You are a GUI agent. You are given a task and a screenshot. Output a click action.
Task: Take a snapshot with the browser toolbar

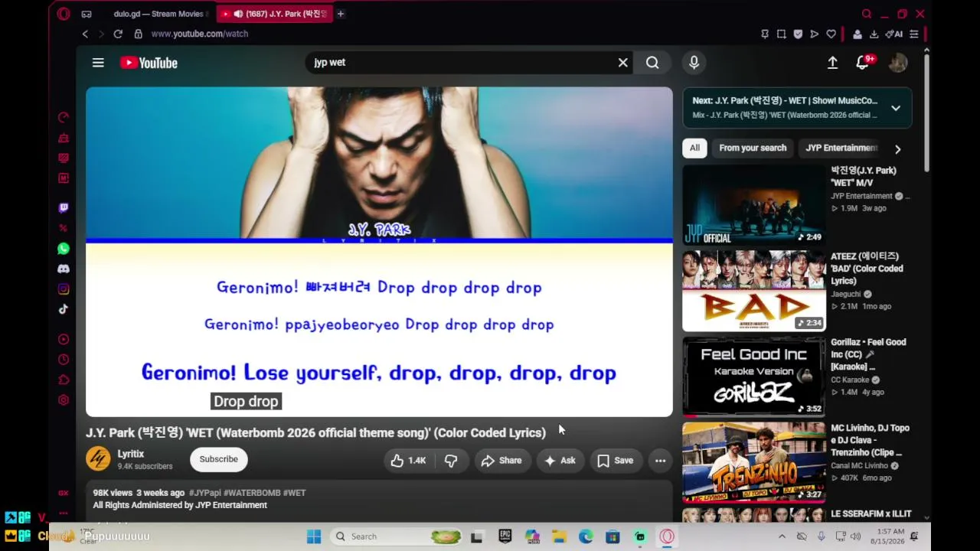pyautogui.click(x=781, y=34)
